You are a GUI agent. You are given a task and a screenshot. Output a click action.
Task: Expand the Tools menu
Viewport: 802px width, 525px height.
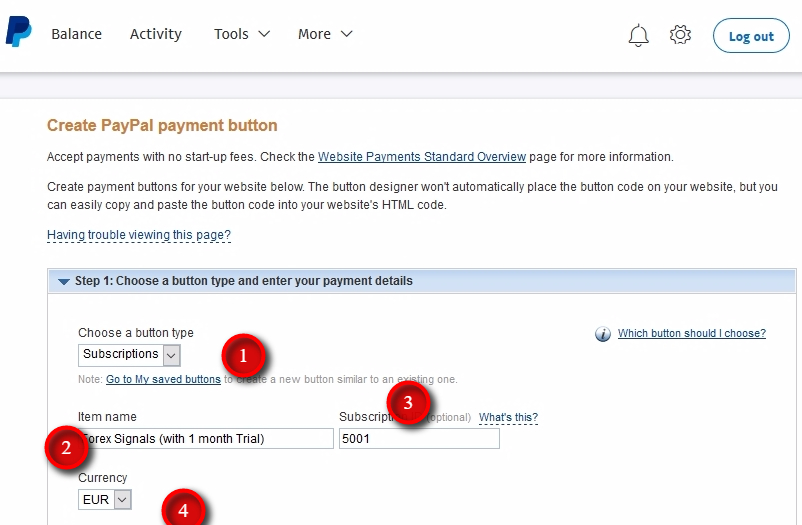click(x=242, y=34)
